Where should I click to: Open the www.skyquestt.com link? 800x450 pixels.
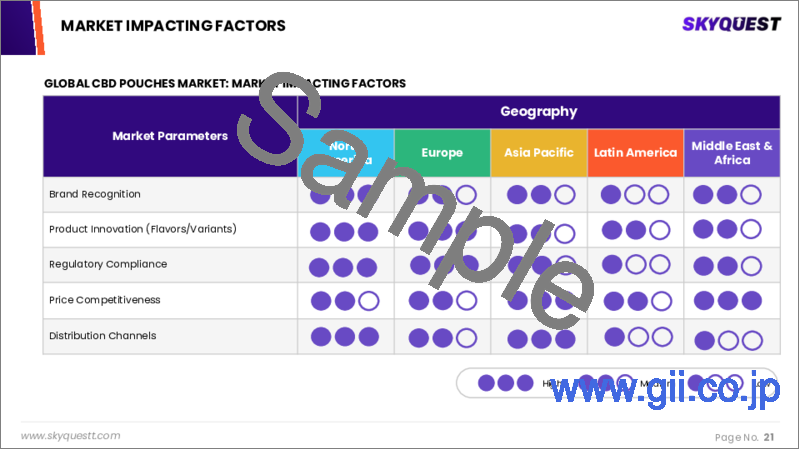[70, 436]
